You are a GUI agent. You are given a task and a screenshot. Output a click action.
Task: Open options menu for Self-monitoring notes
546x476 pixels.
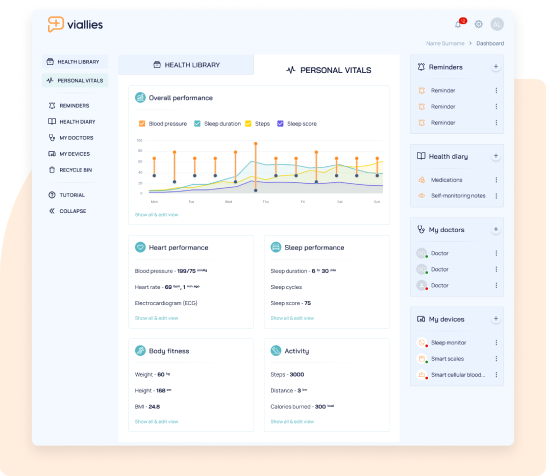(496, 196)
